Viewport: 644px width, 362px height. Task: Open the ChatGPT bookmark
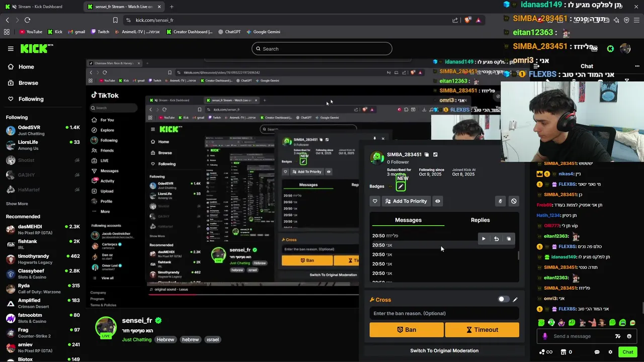pyautogui.click(x=229, y=32)
